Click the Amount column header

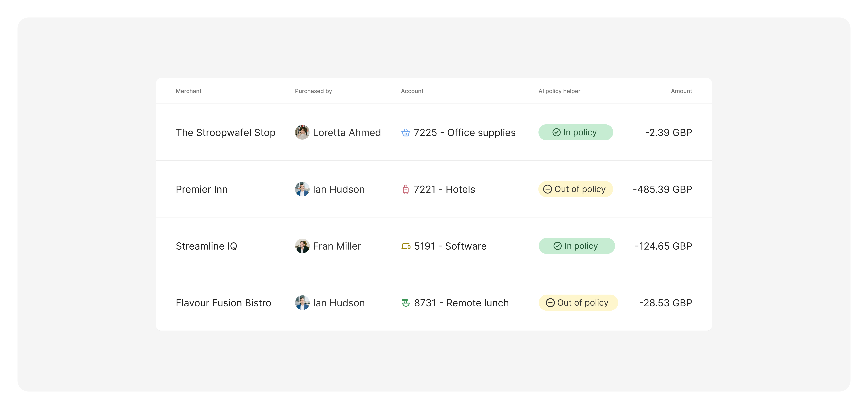[x=681, y=91]
